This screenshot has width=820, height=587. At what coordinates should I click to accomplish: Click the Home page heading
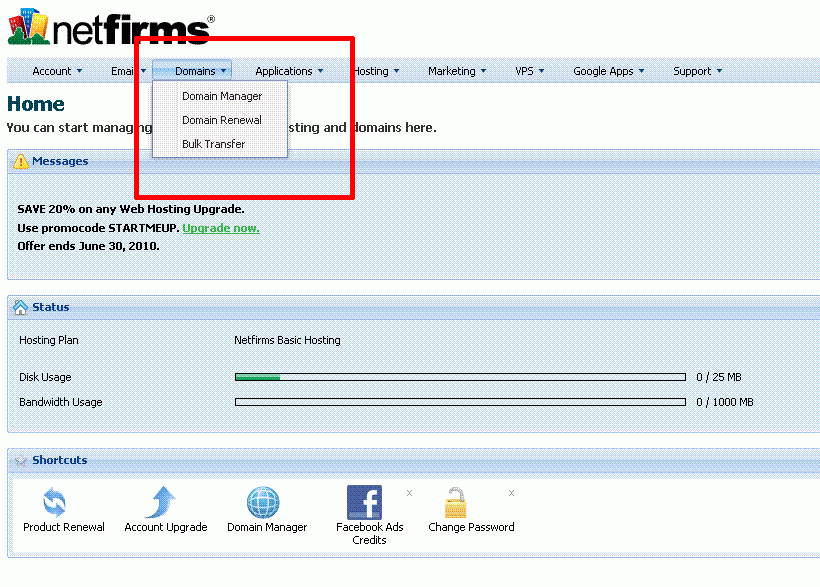(36, 104)
